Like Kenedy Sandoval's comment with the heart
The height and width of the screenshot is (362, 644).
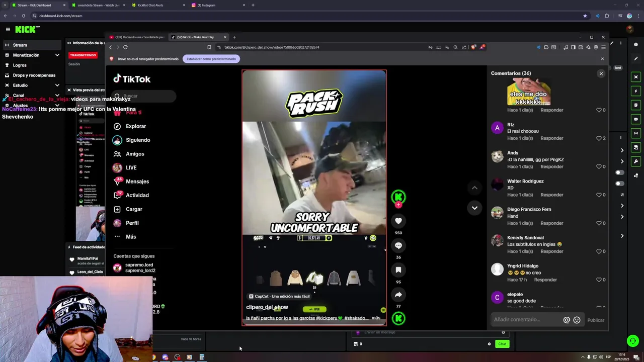(x=599, y=251)
